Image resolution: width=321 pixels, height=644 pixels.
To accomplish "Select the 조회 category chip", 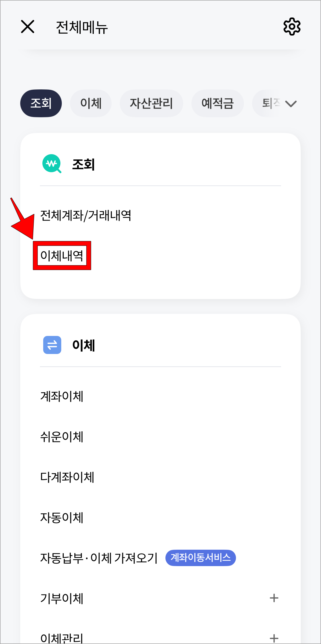I will click(41, 103).
